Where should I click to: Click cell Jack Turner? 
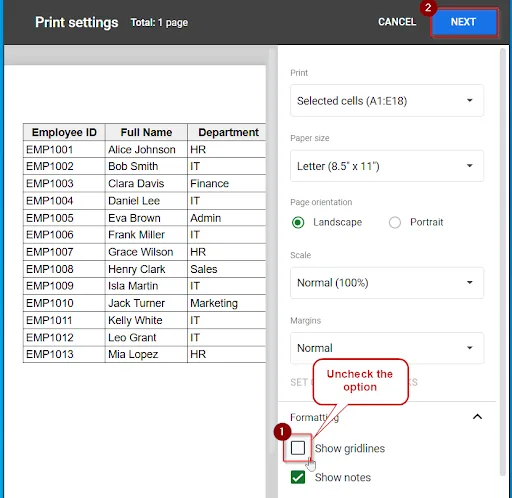pyautogui.click(x=146, y=303)
